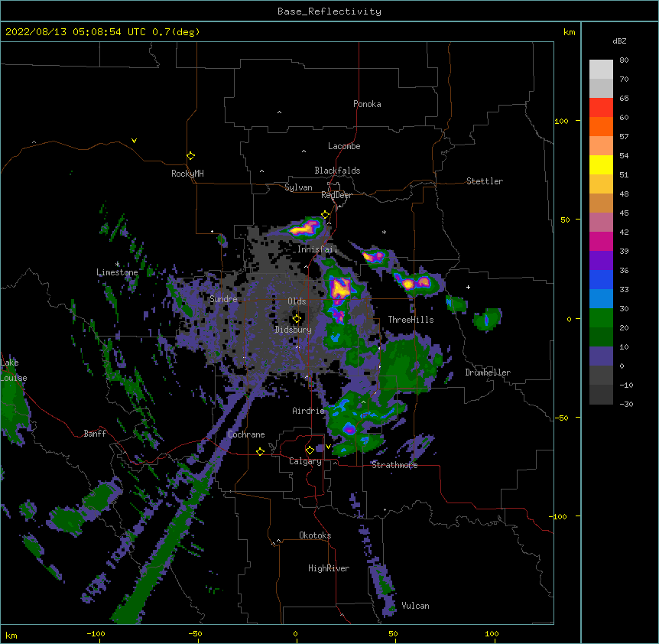The height and width of the screenshot is (644, 659).
Task: Click the white asterisk marker above Limestone
Action: pyautogui.click(x=117, y=264)
